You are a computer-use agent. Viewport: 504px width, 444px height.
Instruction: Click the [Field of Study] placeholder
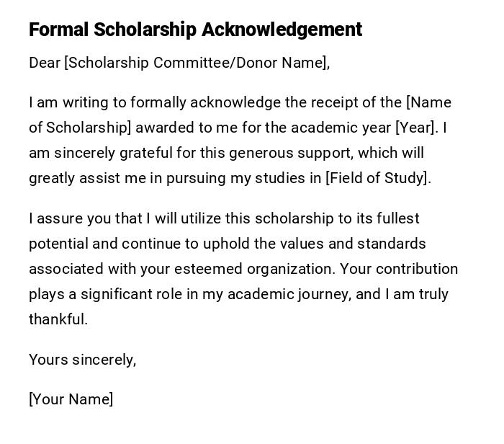(x=378, y=178)
